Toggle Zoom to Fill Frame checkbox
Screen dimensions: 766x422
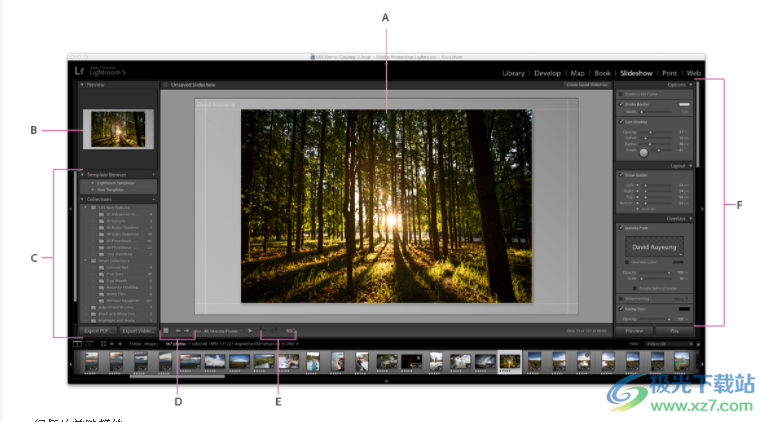point(621,94)
